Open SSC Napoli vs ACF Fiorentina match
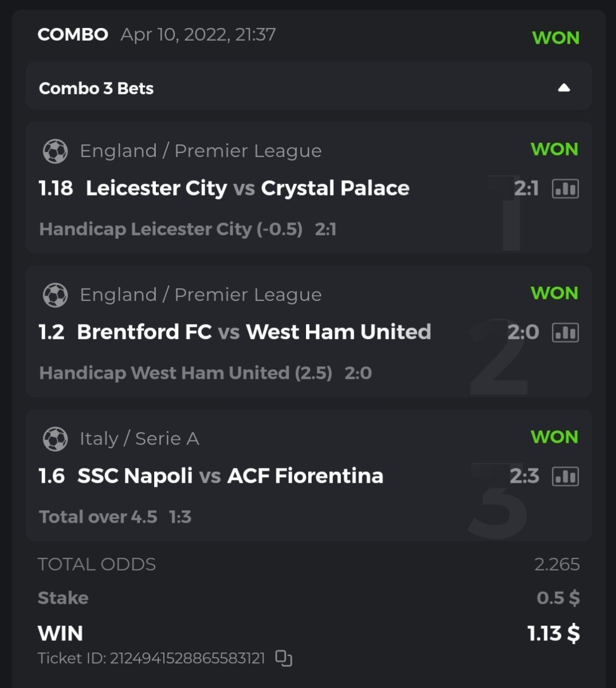616x688 pixels. coord(230,476)
